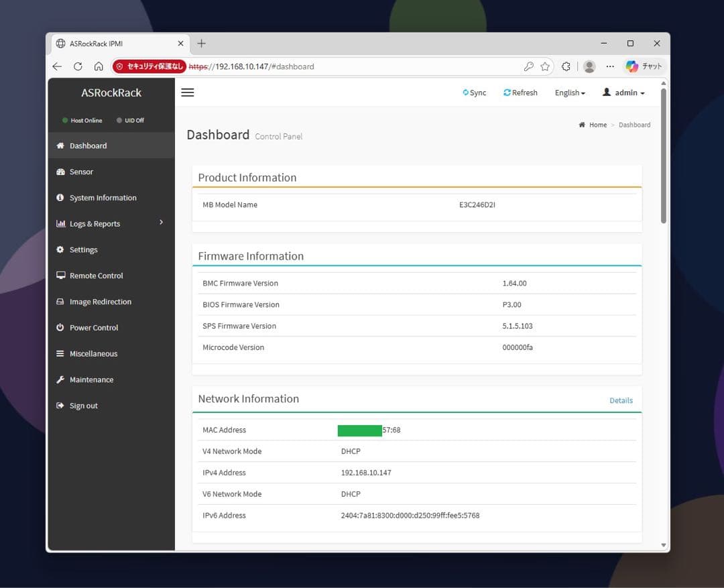Click the admin user silhouette icon

[607, 92]
